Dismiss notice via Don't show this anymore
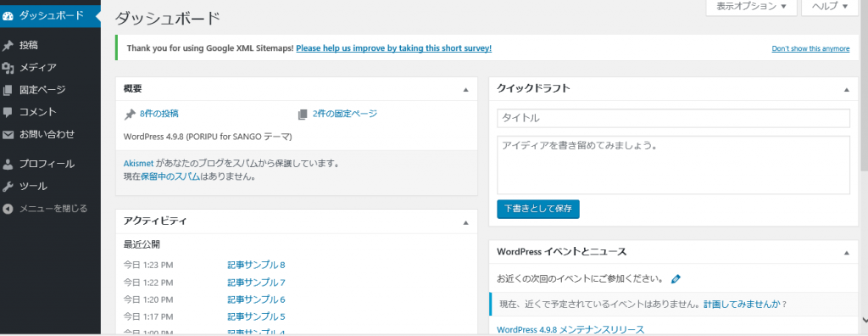Image resolution: width=868 pixels, height=336 pixels. 810,49
